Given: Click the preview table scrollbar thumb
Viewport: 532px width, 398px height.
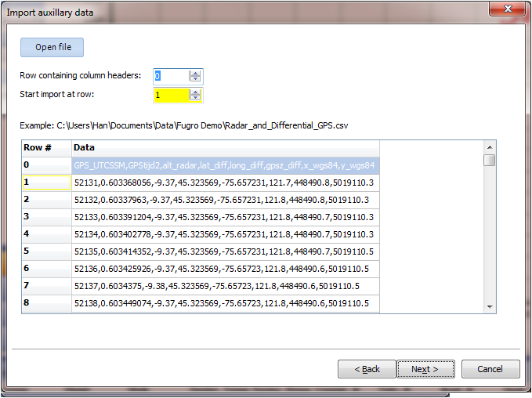Looking at the screenshot, I should [x=490, y=160].
